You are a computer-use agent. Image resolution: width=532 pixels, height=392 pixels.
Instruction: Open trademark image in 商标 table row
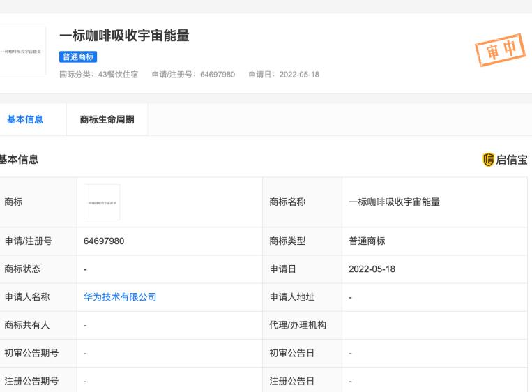[102, 202]
